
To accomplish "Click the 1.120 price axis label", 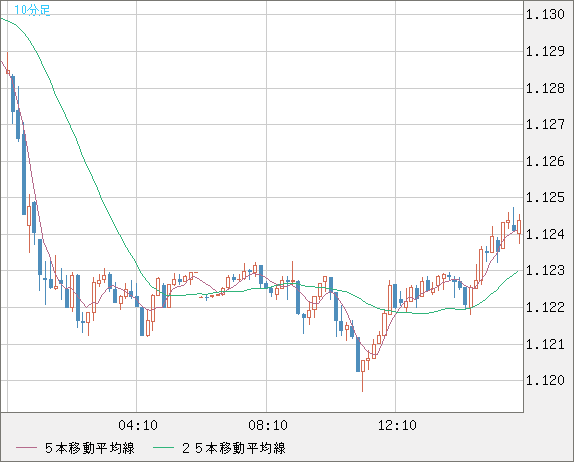I will tap(545, 380).
